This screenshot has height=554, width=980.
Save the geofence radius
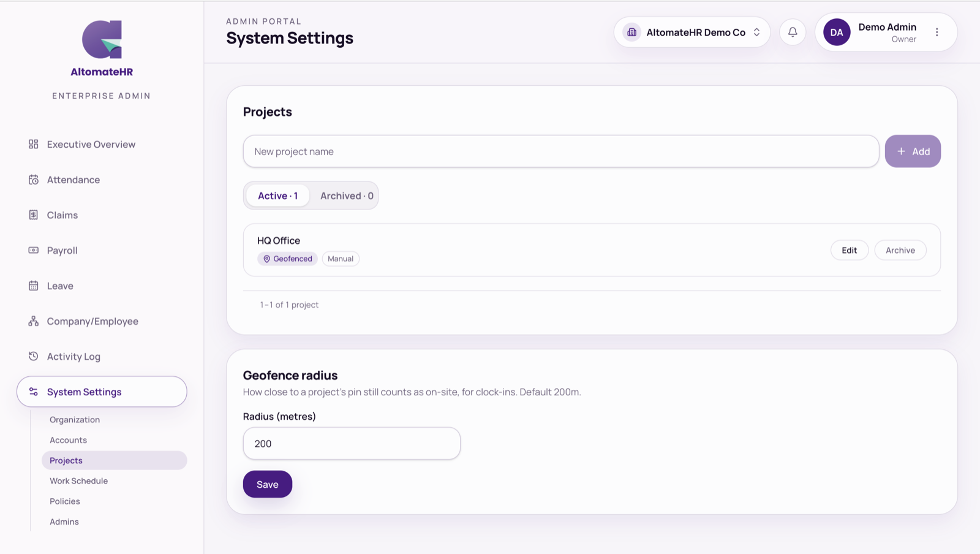tap(267, 484)
